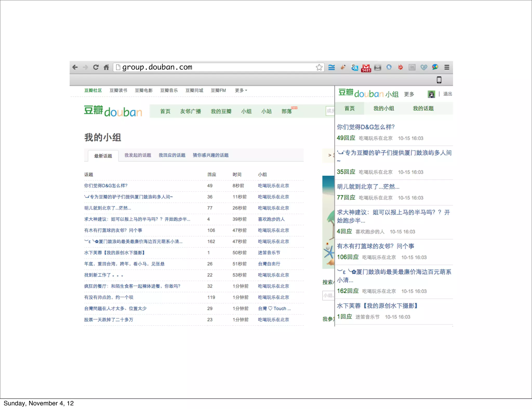Open 豆瓣电影 in top bar
The image size is (532, 409).
[144, 90]
